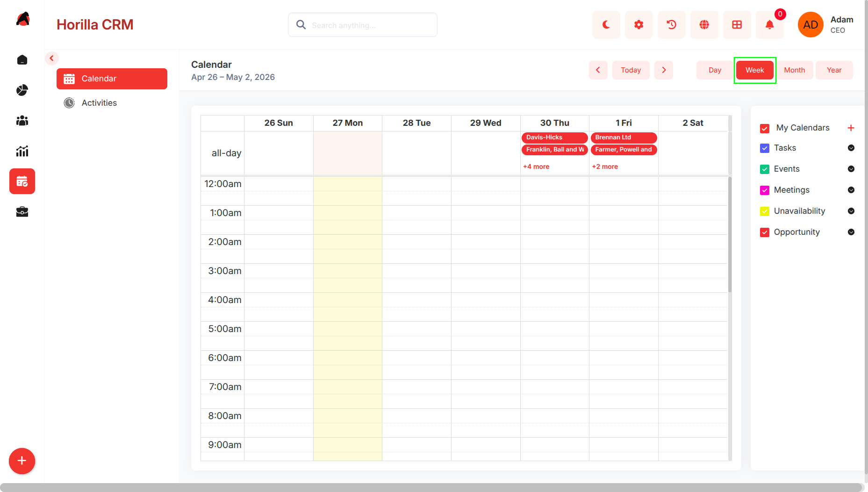This screenshot has width=868, height=492.
Task: Open people group sidebar icon
Action: click(22, 121)
